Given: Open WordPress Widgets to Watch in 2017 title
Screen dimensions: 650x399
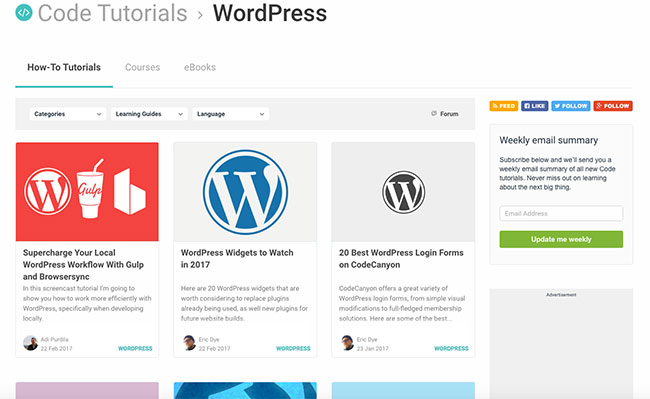Looking at the screenshot, I should [x=237, y=259].
